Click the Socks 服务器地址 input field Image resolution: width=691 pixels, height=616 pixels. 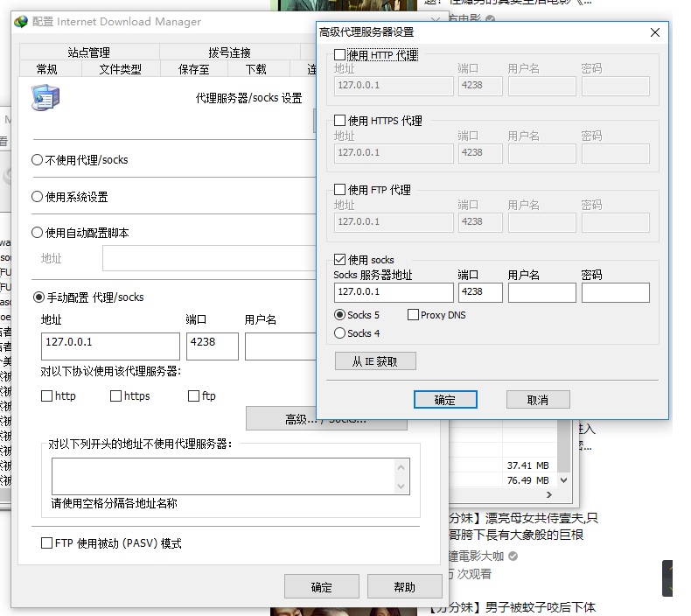394,292
